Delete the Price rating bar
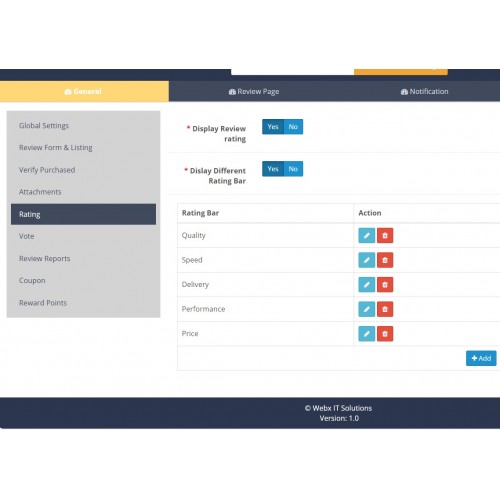 click(x=385, y=334)
